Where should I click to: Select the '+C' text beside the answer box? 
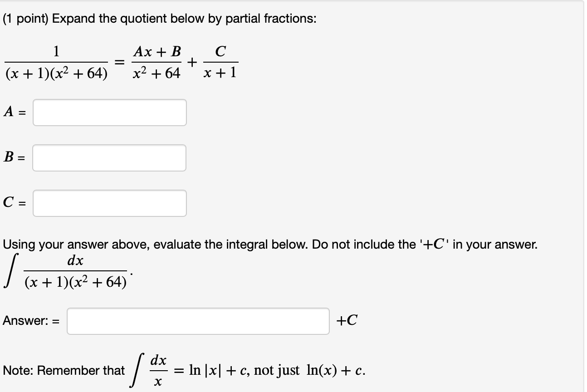click(347, 321)
